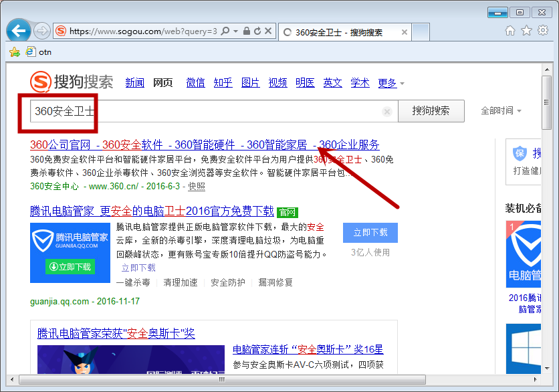Click the blue 立即下载 download button
559x392 pixels.
click(x=370, y=233)
